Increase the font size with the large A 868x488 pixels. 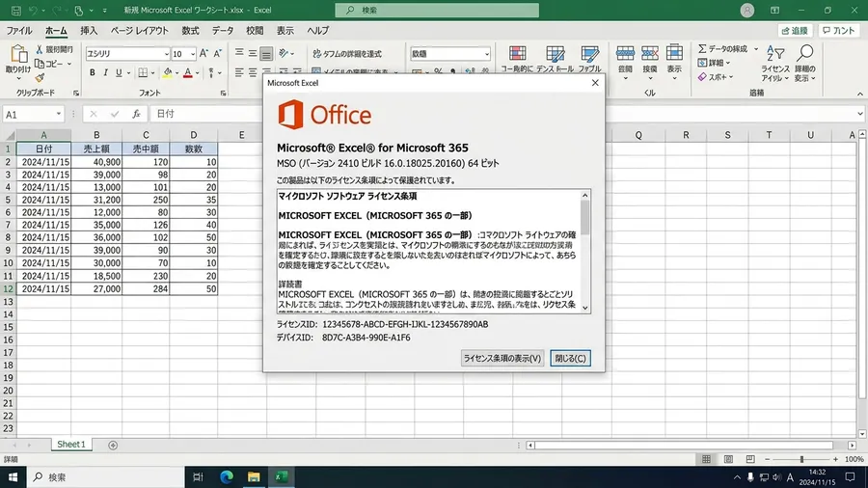pos(203,53)
